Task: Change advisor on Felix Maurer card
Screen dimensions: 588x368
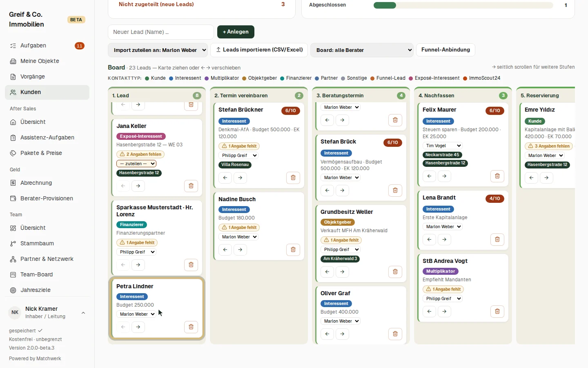Action: tap(442, 146)
